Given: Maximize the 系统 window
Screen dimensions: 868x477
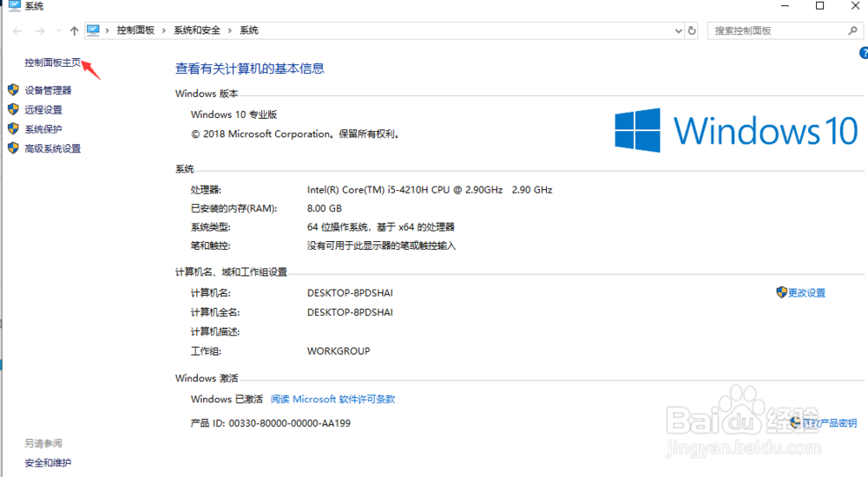Looking at the screenshot, I should [x=820, y=5].
